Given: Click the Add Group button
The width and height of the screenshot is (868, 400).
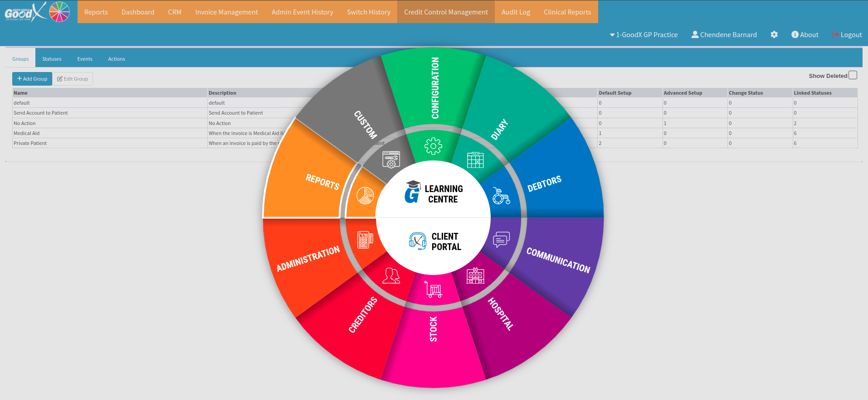Looking at the screenshot, I should click(x=32, y=79).
